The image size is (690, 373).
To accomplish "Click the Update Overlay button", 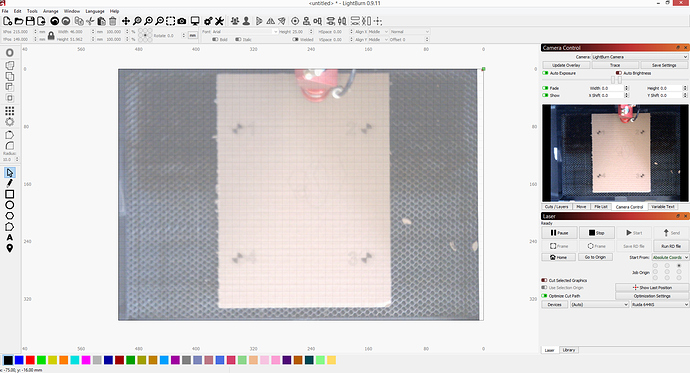I will tap(566, 65).
